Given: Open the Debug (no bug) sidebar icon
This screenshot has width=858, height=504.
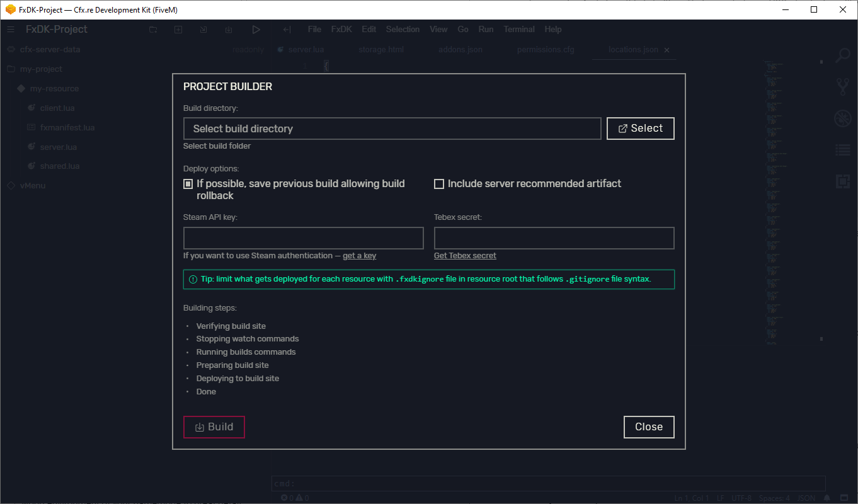Looking at the screenshot, I should 842,118.
